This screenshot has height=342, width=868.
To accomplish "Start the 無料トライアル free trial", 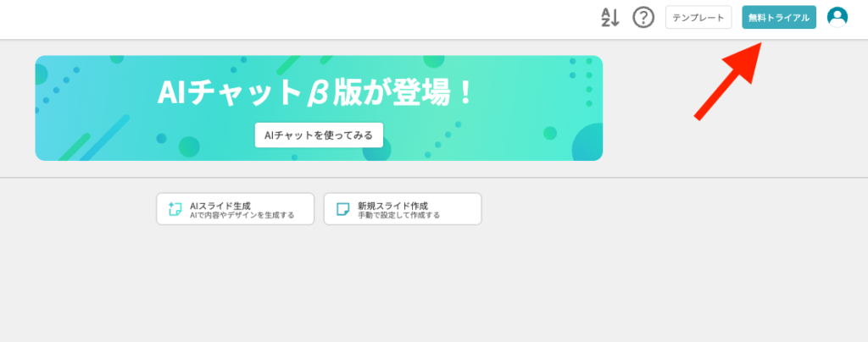I will click(779, 17).
